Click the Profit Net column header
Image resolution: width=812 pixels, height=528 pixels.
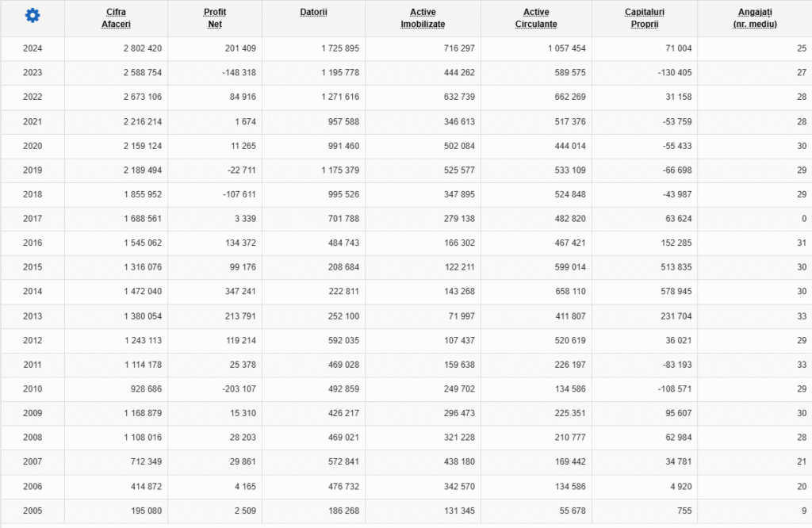215,18
